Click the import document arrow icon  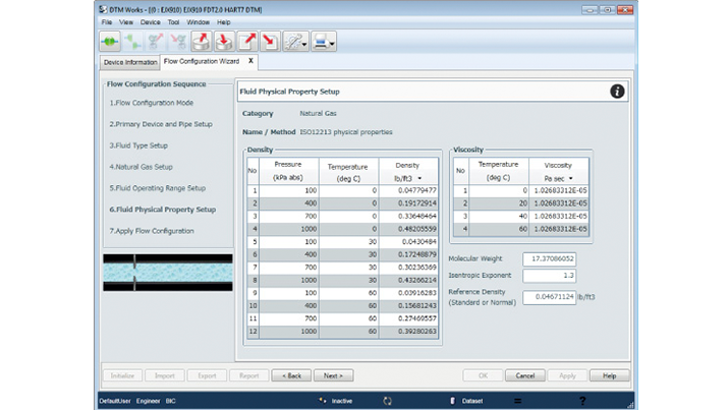(x=270, y=41)
